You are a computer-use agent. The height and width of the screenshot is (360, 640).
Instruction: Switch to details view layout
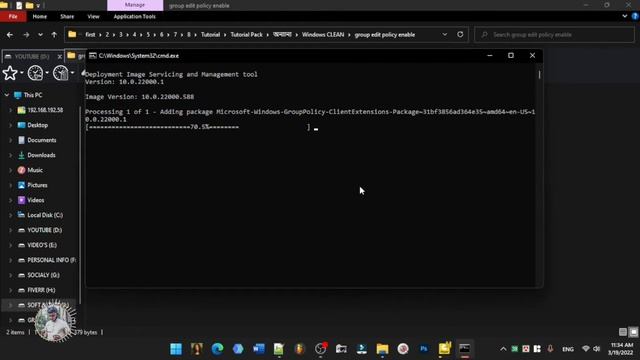623,332
